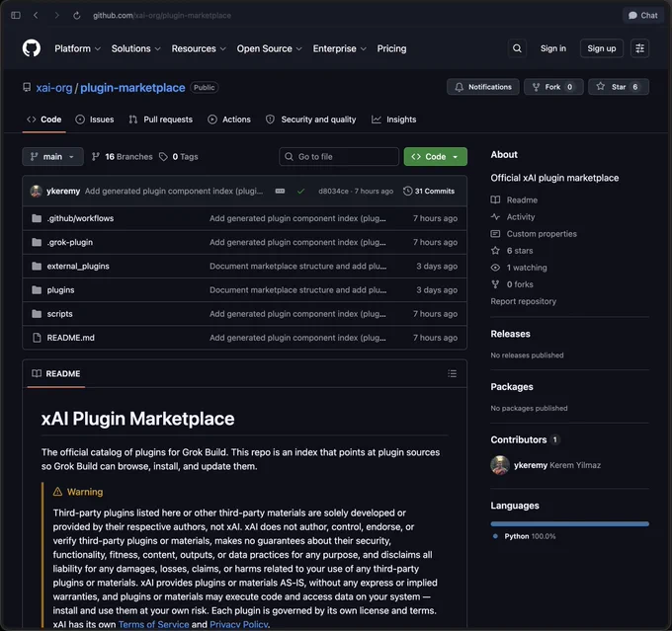This screenshot has width=672, height=631.
Task: Open the external_plugins folder
Action: coord(78,267)
